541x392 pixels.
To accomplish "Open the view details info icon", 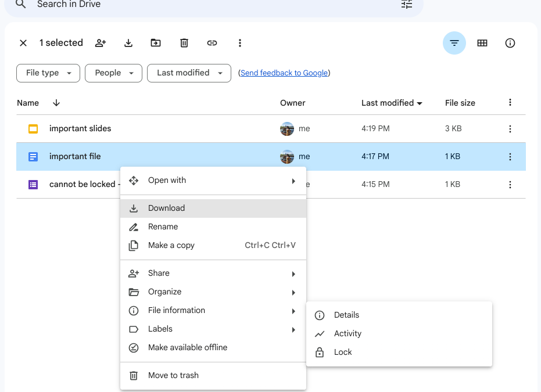I will 510,43.
